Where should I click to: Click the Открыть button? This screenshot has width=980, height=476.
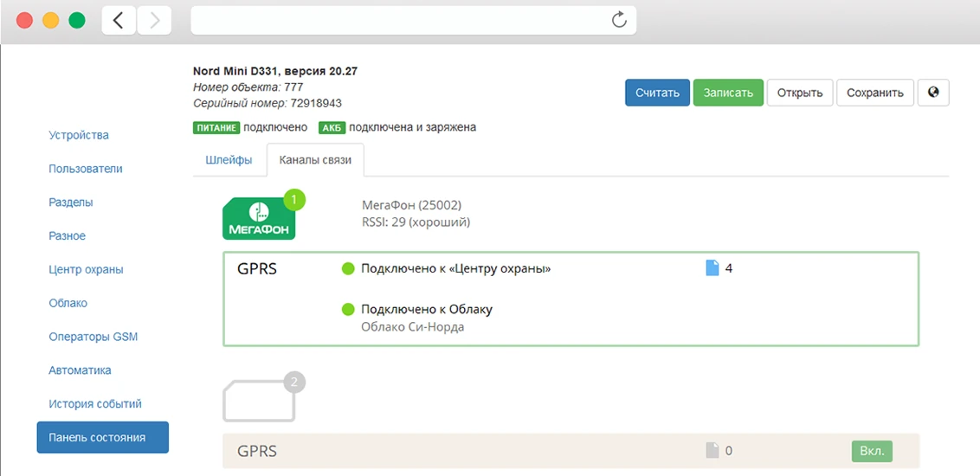pos(799,93)
